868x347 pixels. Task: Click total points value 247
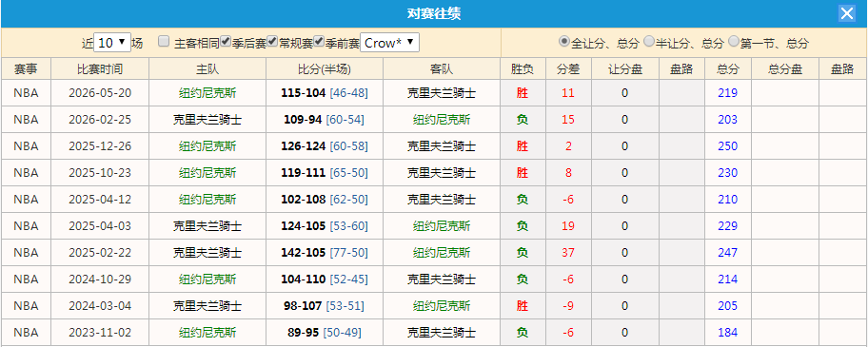pos(728,253)
